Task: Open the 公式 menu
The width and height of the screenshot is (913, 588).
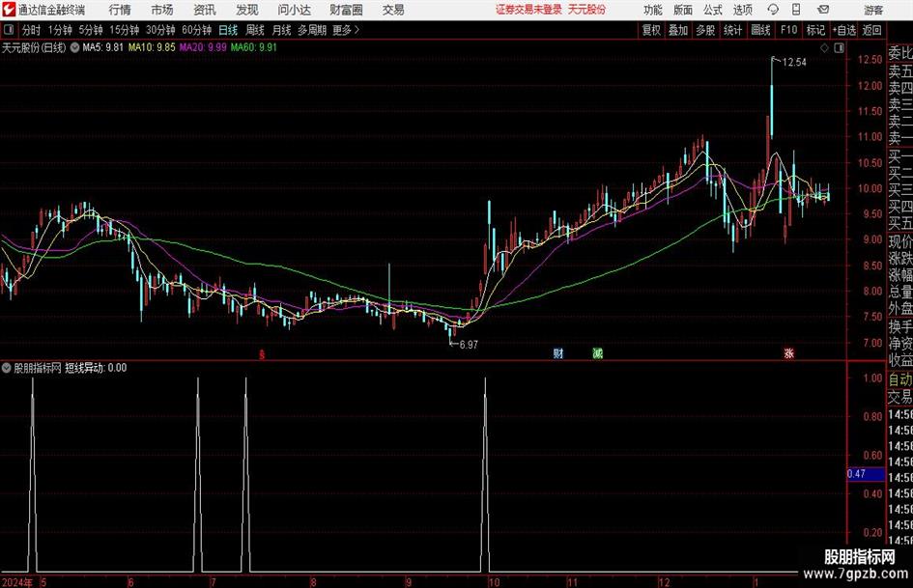Action: [x=713, y=10]
